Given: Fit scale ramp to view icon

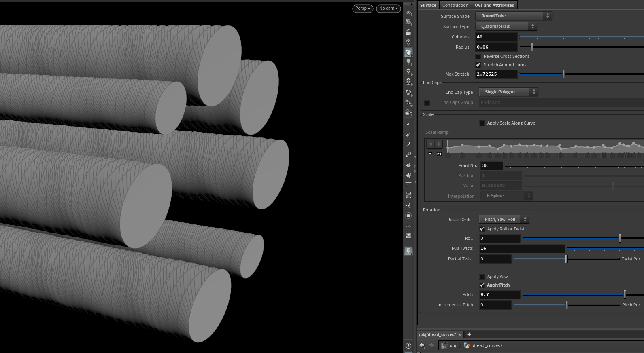Looking at the screenshot, I should pos(439,154).
